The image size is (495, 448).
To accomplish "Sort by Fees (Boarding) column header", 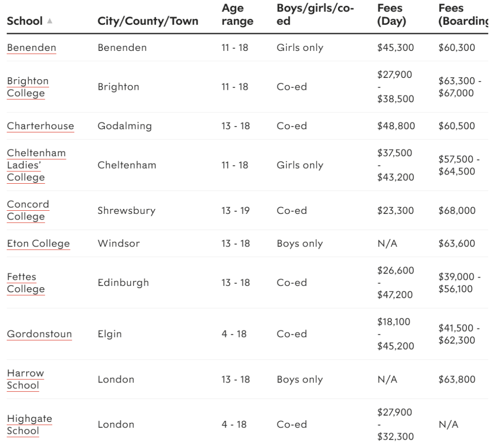I will (463, 15).
